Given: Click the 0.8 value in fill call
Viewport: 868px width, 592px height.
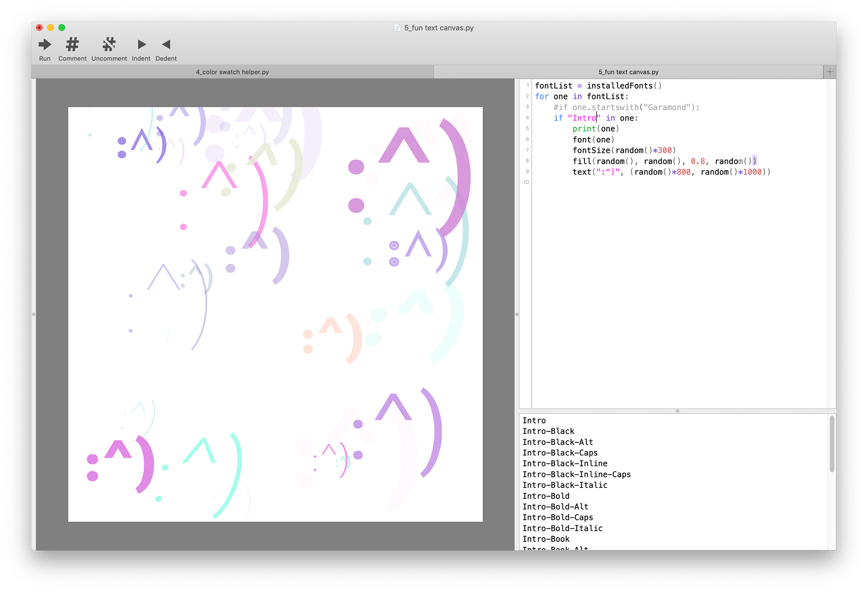Looking at the screenshot, I should click(698, 161).
